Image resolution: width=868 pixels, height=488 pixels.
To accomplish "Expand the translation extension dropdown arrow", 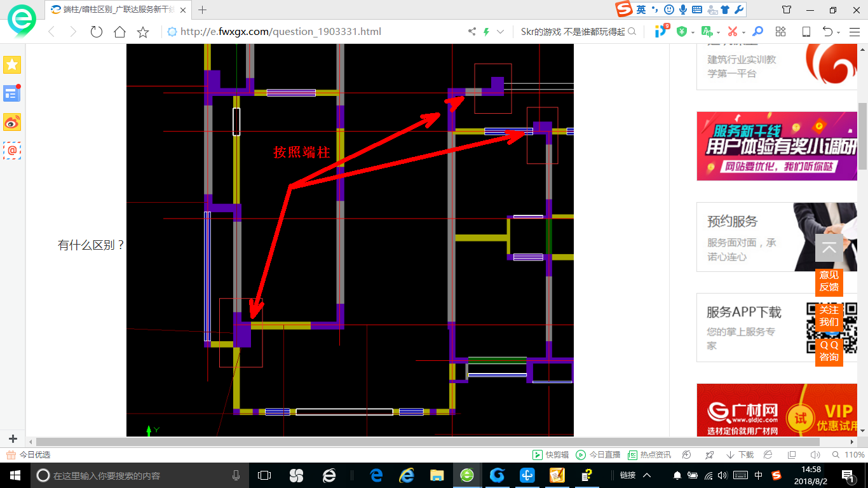I will coord(718,32).
